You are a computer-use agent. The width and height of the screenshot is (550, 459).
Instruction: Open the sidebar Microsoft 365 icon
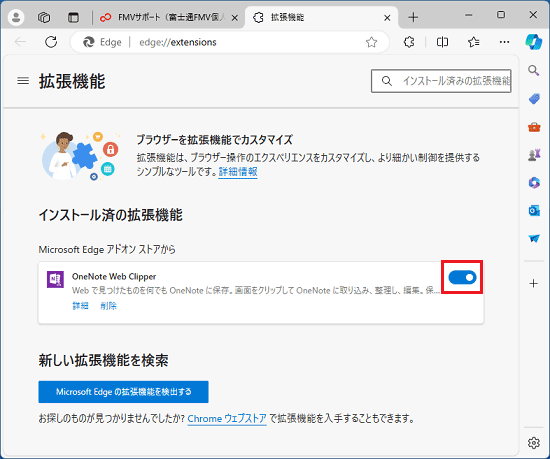coord(534,182)
